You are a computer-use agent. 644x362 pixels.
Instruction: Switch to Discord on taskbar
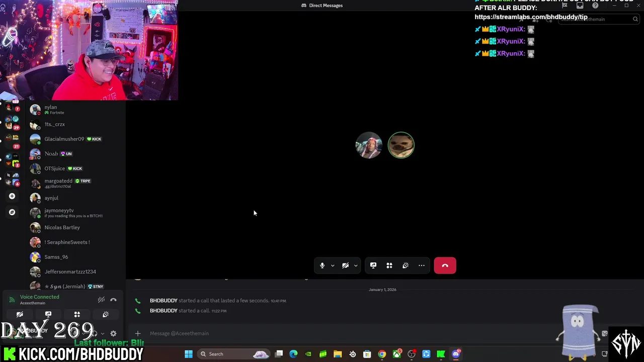456,354
